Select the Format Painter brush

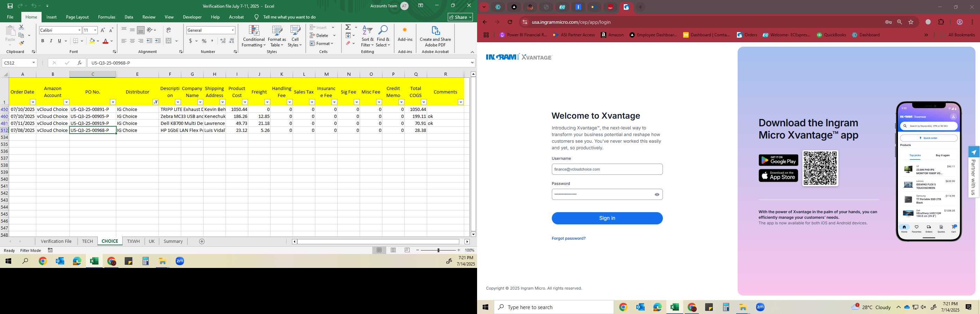21,43
